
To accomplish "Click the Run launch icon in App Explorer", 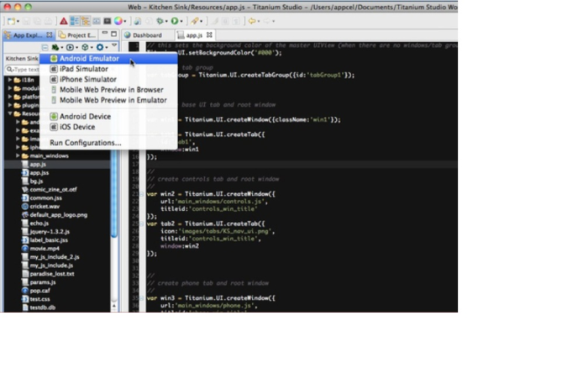I will tap(70, 47).
